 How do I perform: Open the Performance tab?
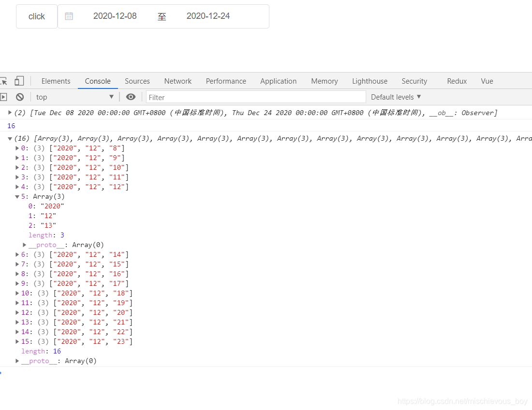[x=226, y=81]
